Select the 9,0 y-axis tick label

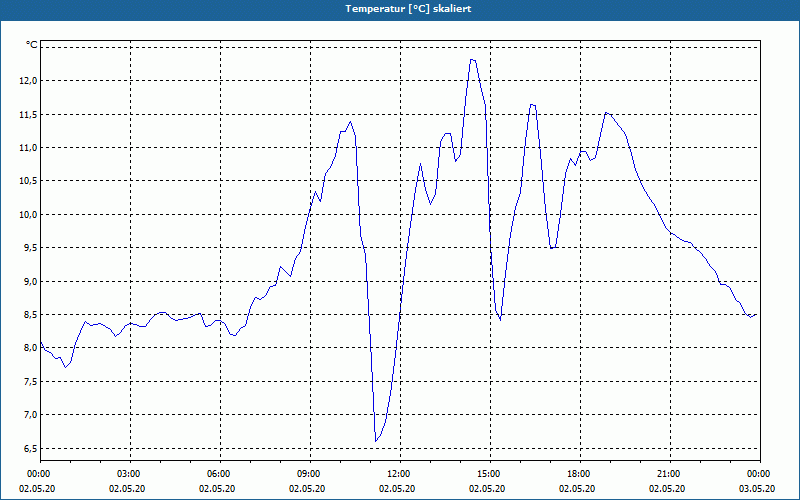coord(30,281)
